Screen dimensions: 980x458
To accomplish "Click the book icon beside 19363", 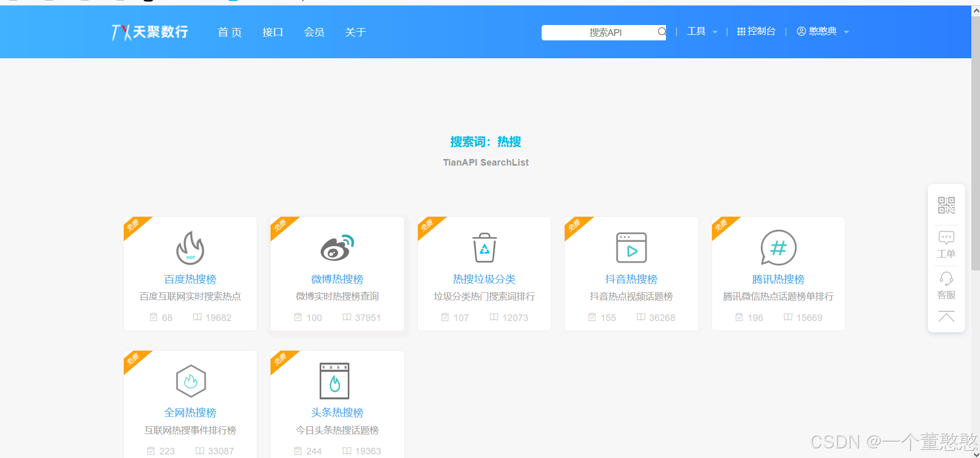I will point(347,451).
